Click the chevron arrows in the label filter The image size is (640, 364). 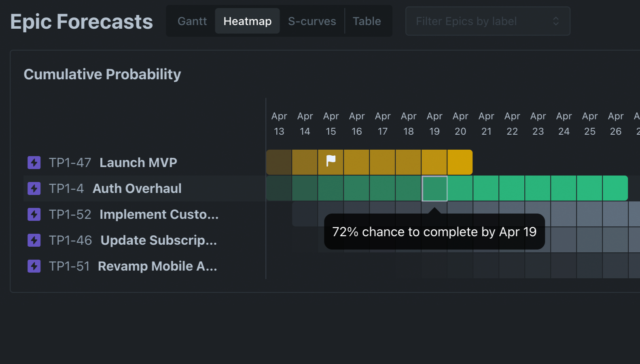coord(556,21)
